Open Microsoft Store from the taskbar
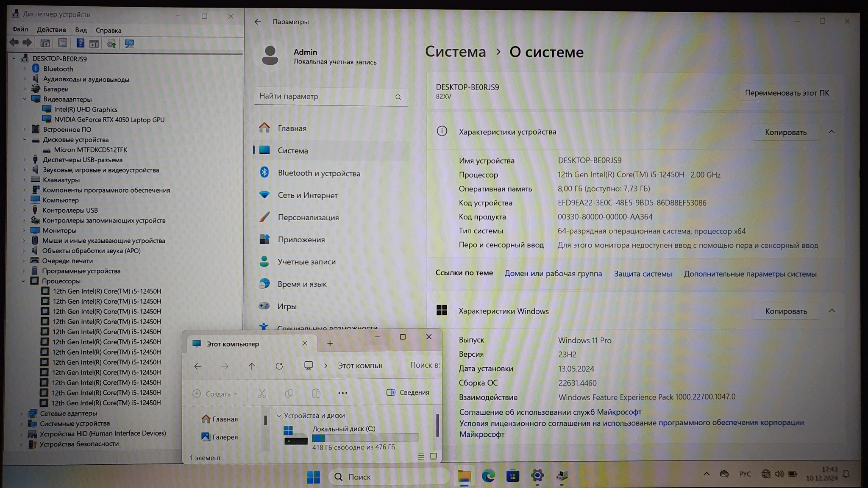This screenshot has width=868, height=488. pyautogui.click(x=513, y=476)
